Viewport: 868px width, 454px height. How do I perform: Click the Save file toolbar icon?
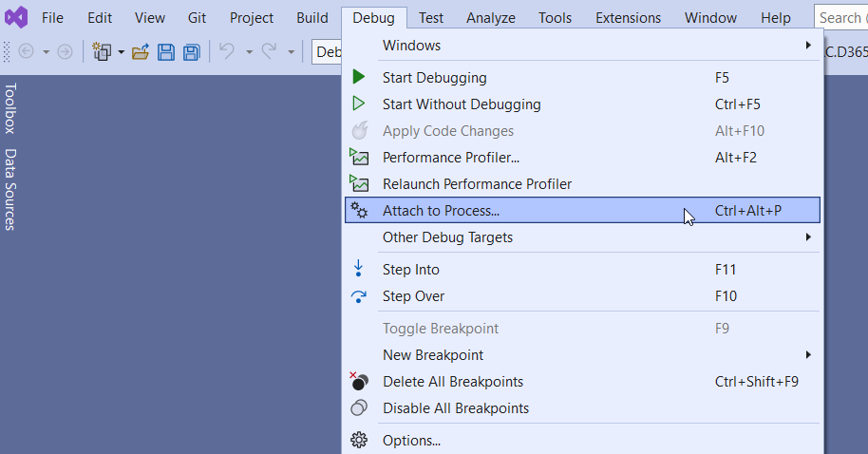click(166, 52)
